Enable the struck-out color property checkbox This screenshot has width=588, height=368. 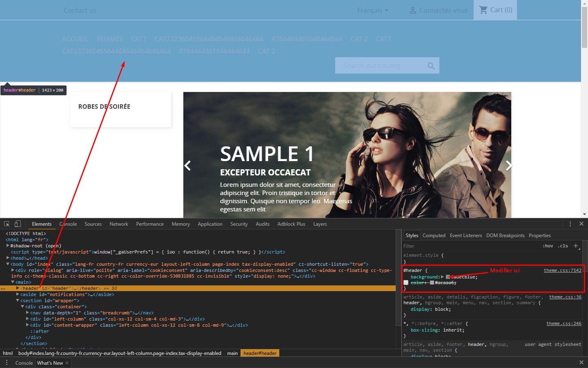pos(406,283)
